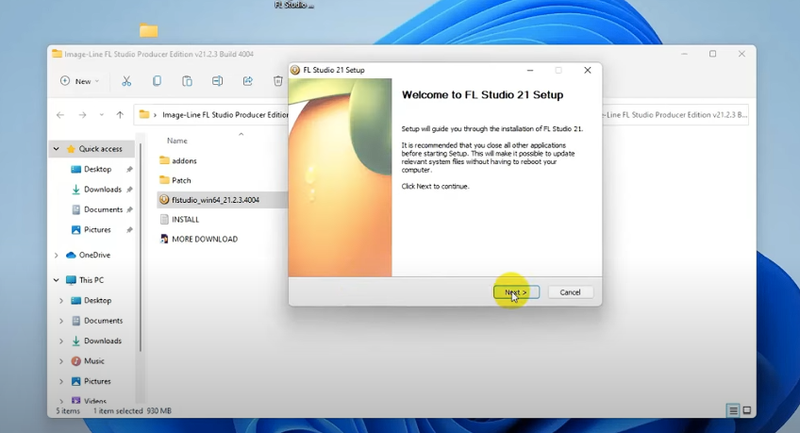Screen dimensions: 800x433
Task: Expand Documents under This PC
Action: coord(61,321)
